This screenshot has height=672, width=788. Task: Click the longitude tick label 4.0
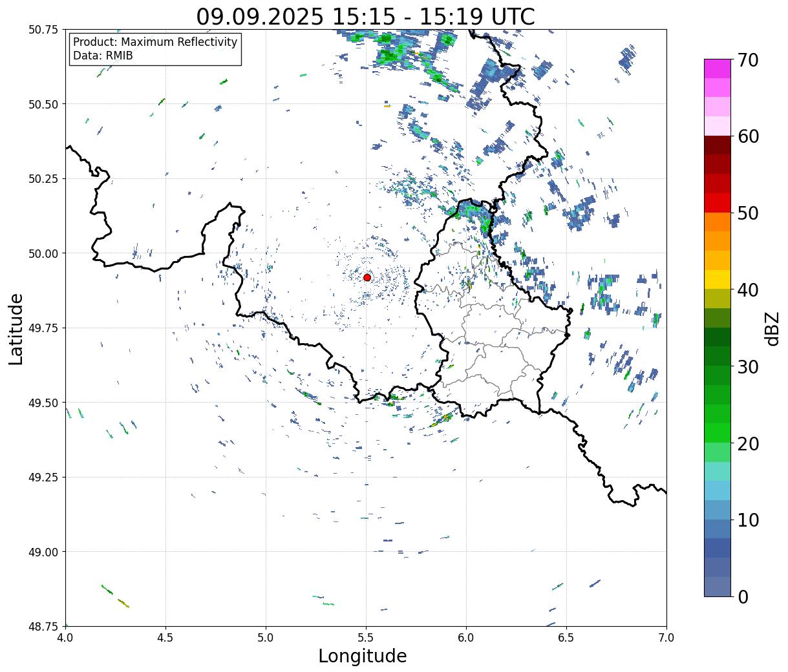click(x=65, y=637)
